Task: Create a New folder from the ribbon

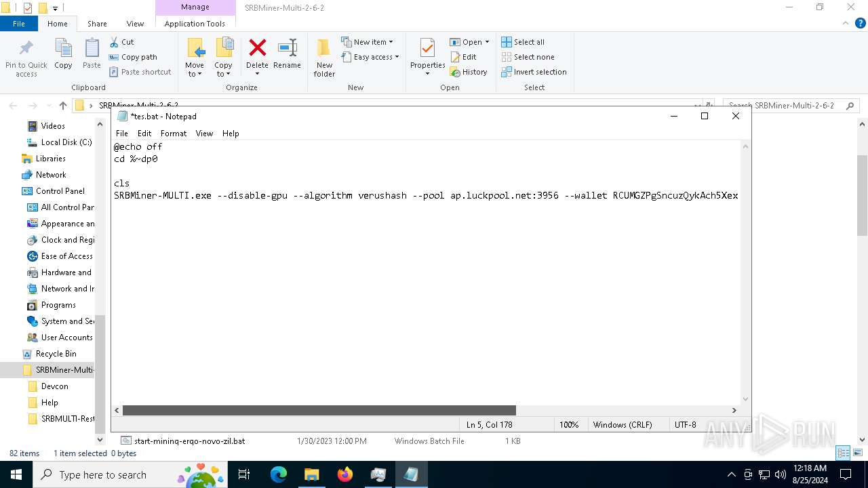Action: pos(324,58)
